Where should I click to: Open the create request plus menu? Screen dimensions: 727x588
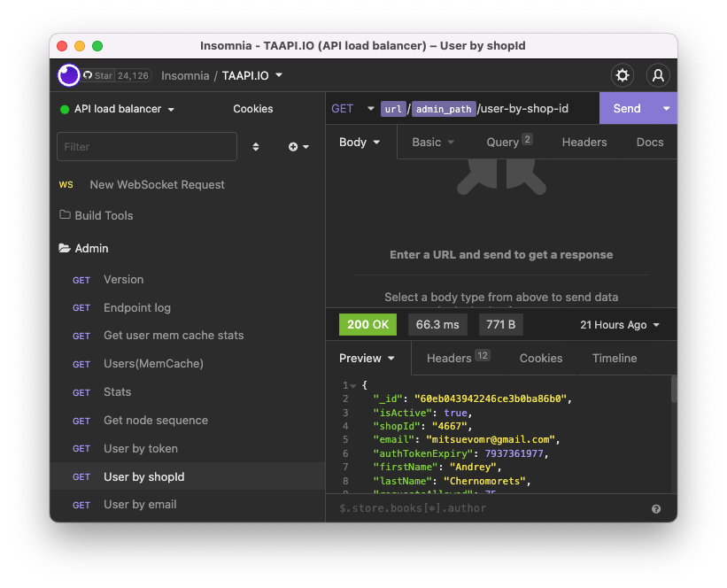pos(298,147)
